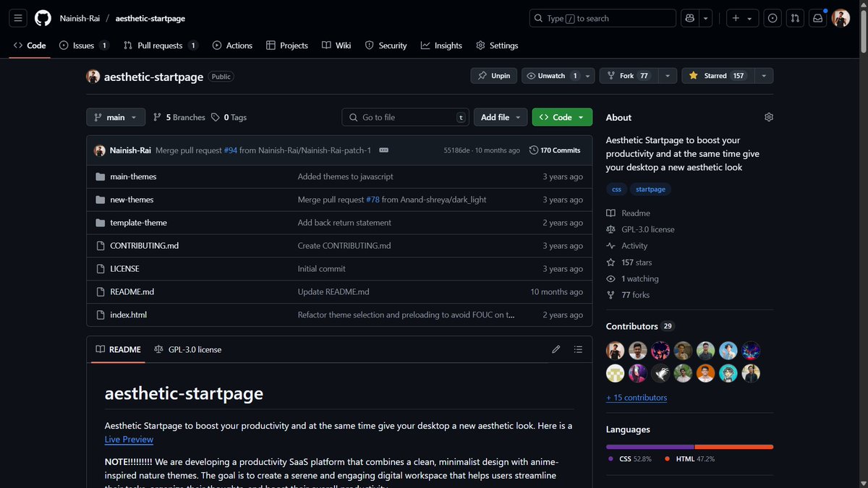Open the 170 Commits history

[555, 150]
